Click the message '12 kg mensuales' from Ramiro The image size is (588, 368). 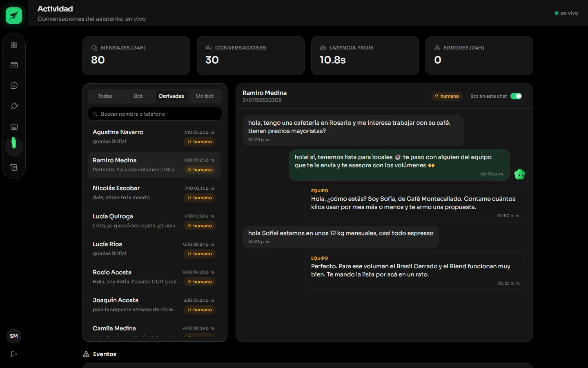click(x=341, y=237)
